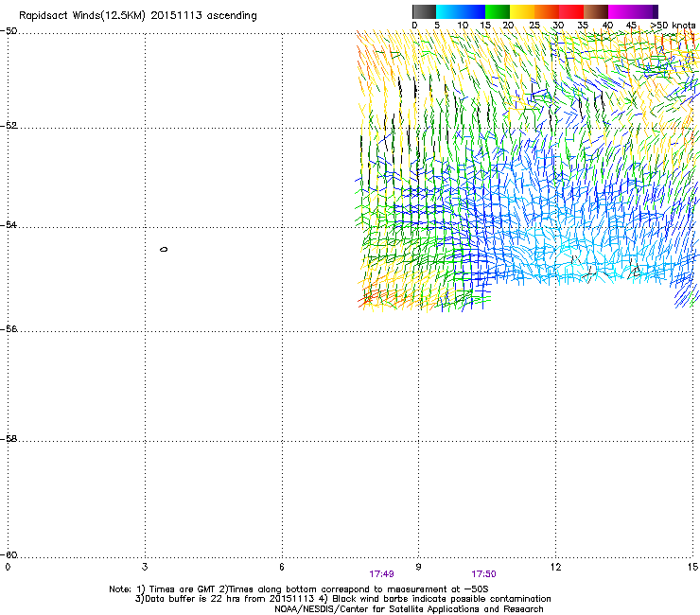Click the yellow 20-25 knots color segment

pos(522,11)
